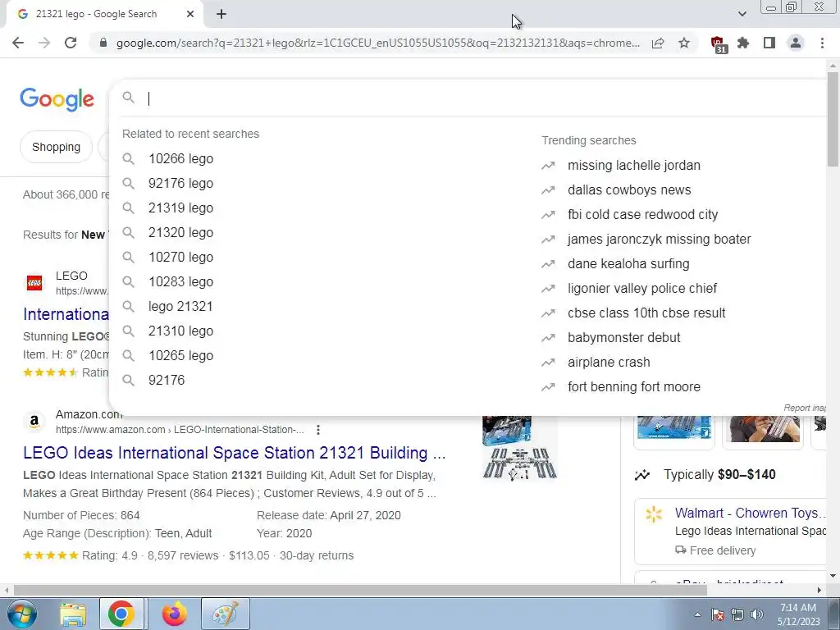
Task: Click the Google logo
Action: pos(57,99)
